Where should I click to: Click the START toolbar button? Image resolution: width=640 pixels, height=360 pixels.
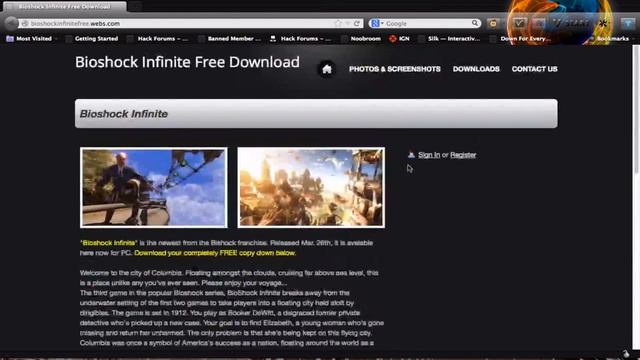click(x=572, y=23)
